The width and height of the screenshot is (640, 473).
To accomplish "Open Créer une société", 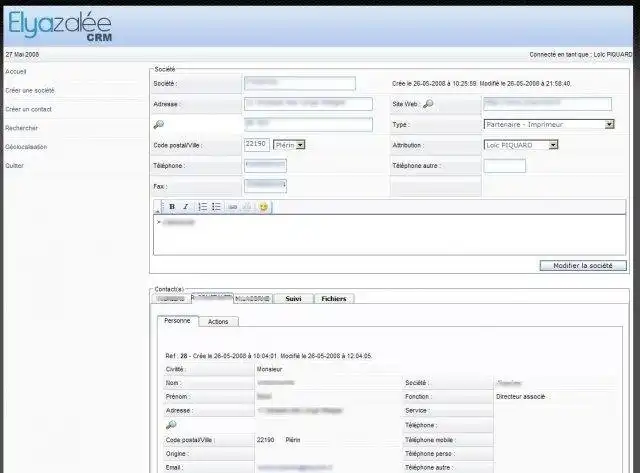I will [30, 90].
